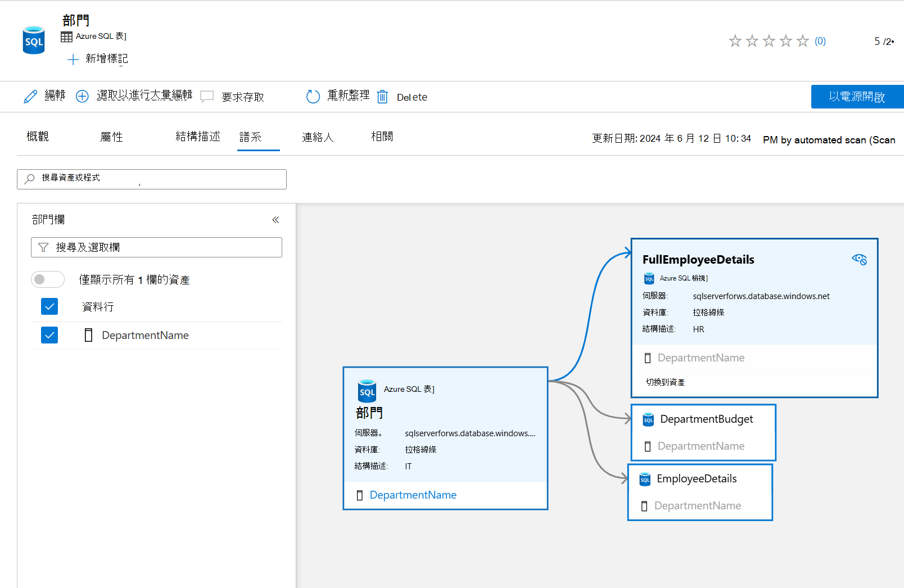Click the filter icon in 搜尋及選取欄 box

point(43,247)
